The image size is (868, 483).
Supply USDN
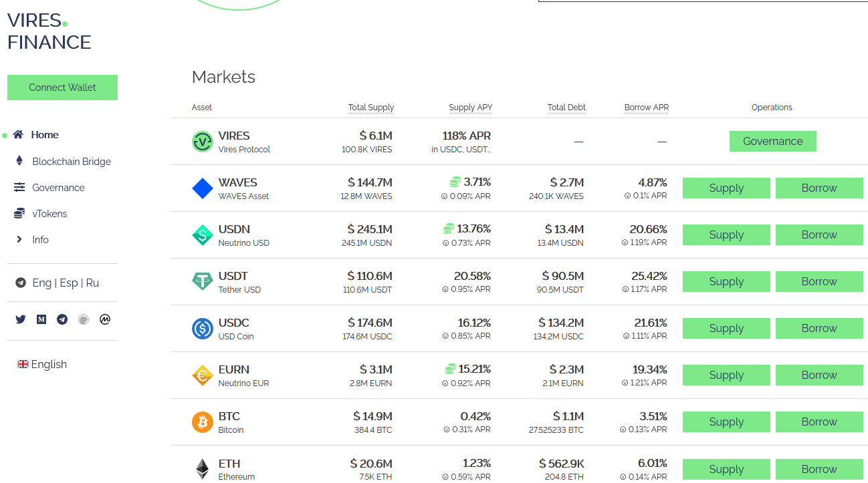pos(726,234)
